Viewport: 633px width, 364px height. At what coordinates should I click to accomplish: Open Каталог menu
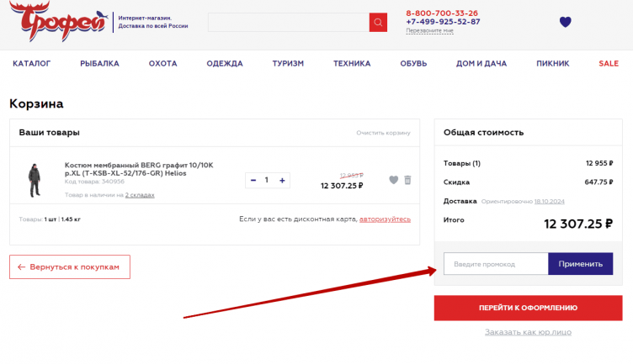[x=31, y=64]
